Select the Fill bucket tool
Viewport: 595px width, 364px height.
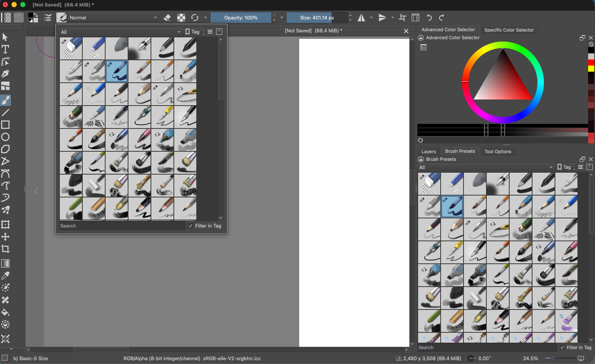pyautogui.click(x=5, y=312)
